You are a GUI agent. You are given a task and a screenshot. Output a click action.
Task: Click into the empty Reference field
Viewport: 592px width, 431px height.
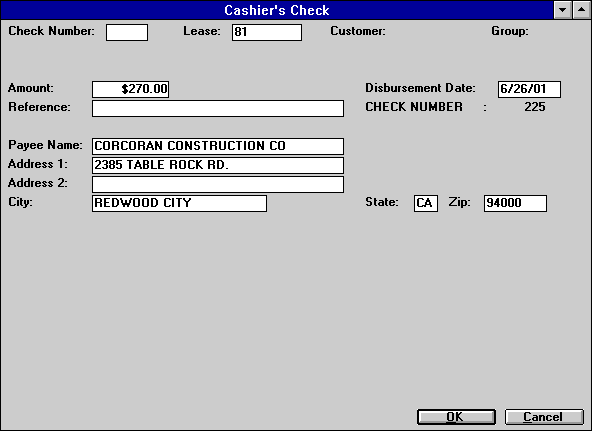[218, 108]
